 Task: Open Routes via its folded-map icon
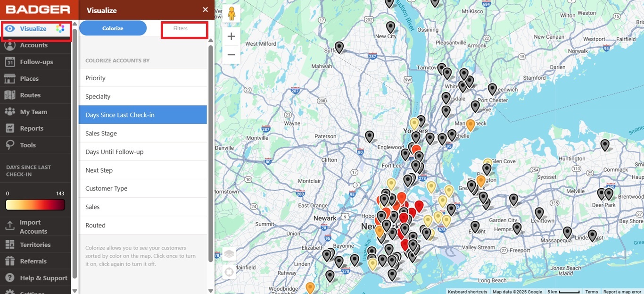click(10, 95)
